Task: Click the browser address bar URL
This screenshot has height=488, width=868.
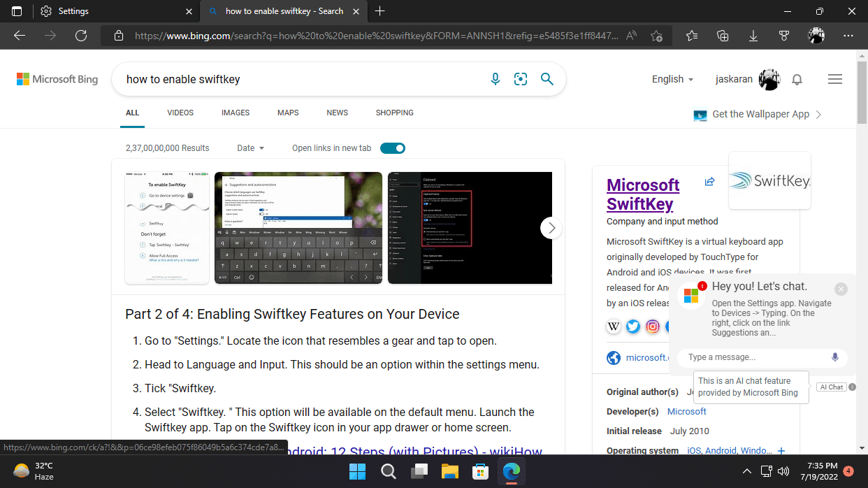Action: pyautogui.click(x=376, y=36)
